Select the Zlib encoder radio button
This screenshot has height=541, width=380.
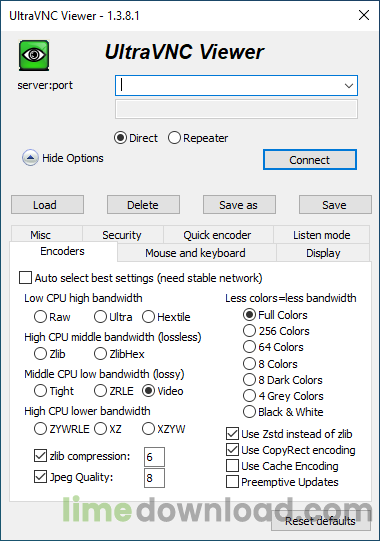pos(40,354)
